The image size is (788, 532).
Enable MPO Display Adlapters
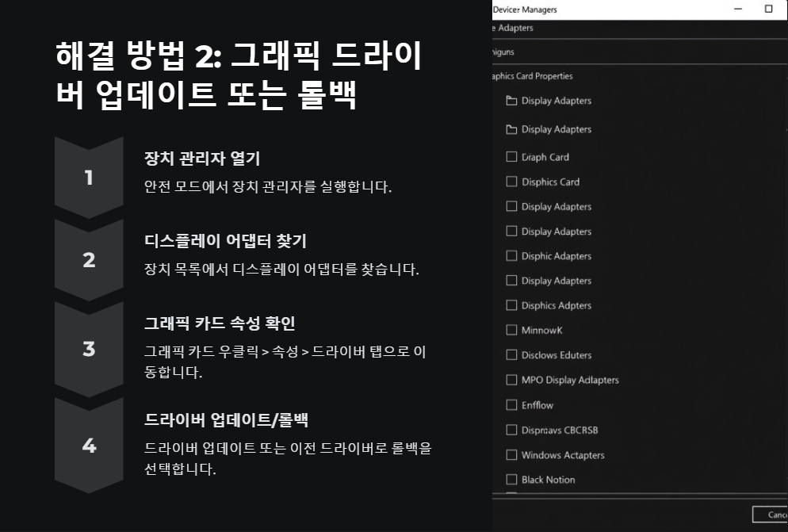point(511,380)
